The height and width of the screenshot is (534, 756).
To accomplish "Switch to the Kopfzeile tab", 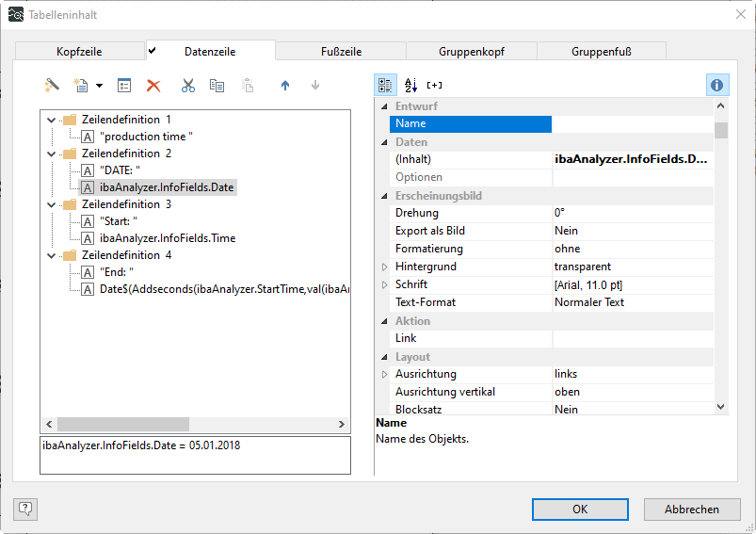I will [x=80, y=52].
